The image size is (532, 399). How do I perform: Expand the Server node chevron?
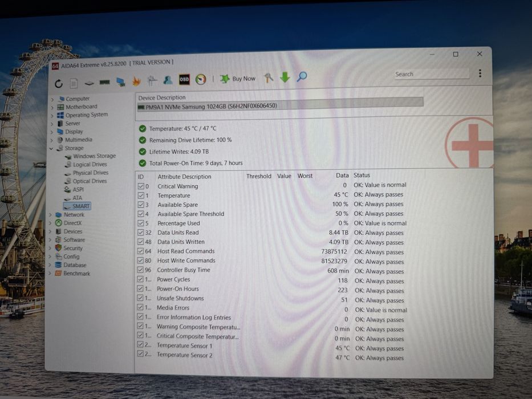(52, 124)
